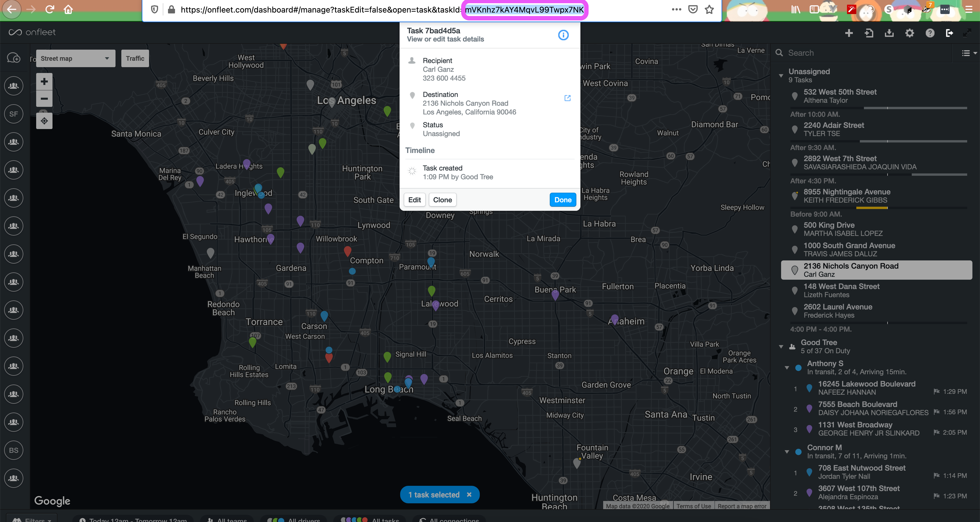The width and height of the screenshot is (980, 522).
Task: Click the Clone button
Action: click(442, 199)
